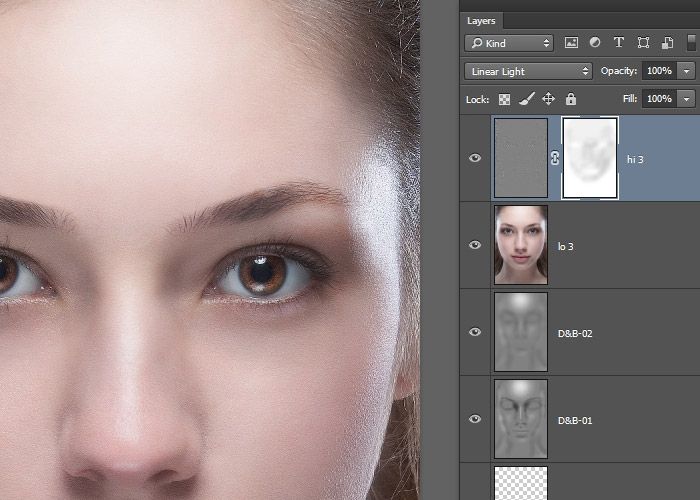Toggle layer filtering switch on or off
The image size is (700, 500).
pos(691,43)
